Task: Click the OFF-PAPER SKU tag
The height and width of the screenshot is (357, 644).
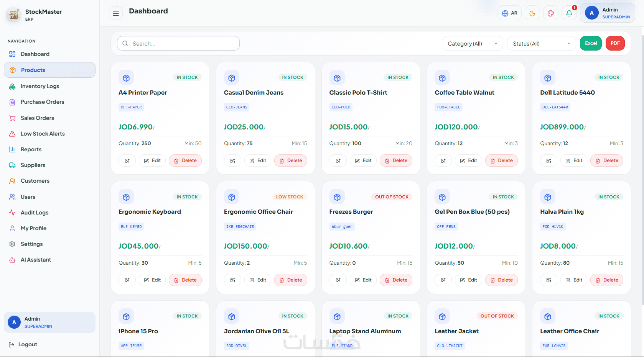Action: [131, 107]
